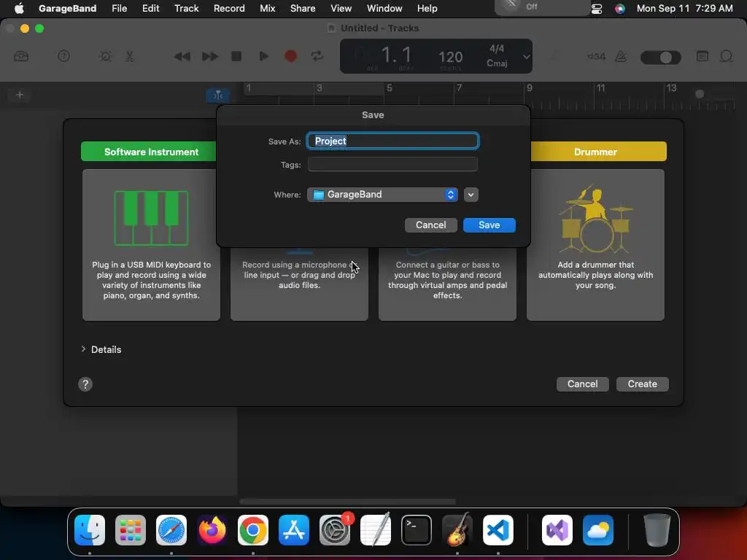This screenshot has width=747, height=560.
Task: Open TextEdit from the Dock
Action: click(x=376, y=530)
